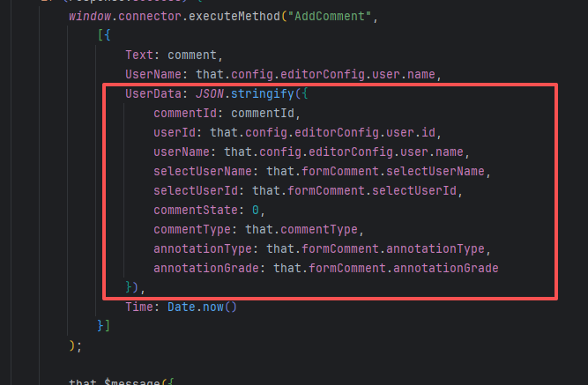
Task: Click the JSON.stringify call
Action: (x=251, y=93)
